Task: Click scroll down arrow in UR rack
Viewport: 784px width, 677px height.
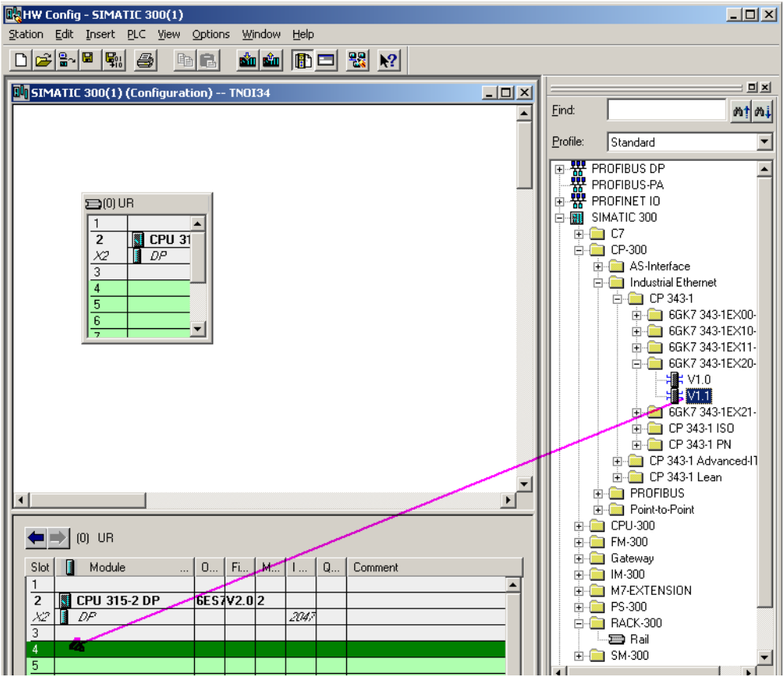Action: click(197, 329)
